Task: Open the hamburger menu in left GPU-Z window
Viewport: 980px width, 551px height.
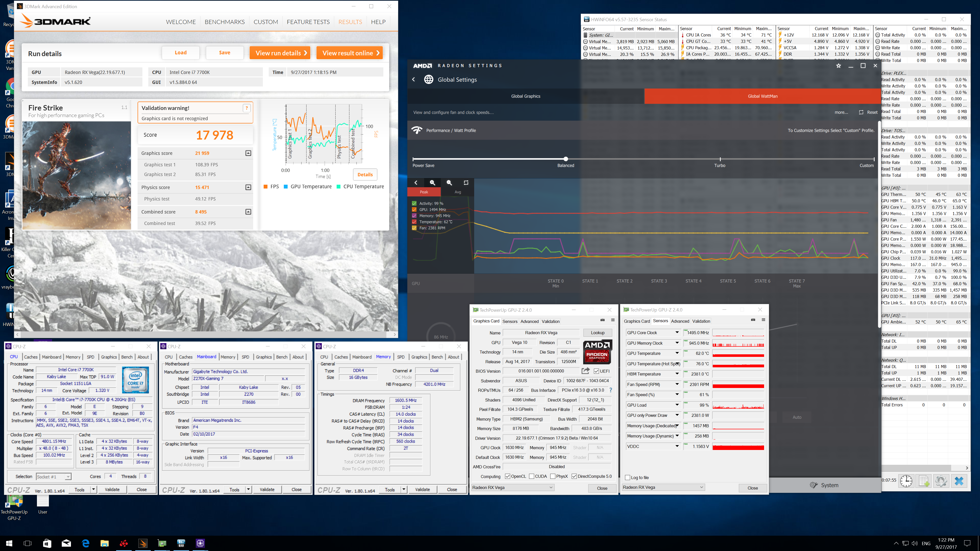Action: pos(613,320)
